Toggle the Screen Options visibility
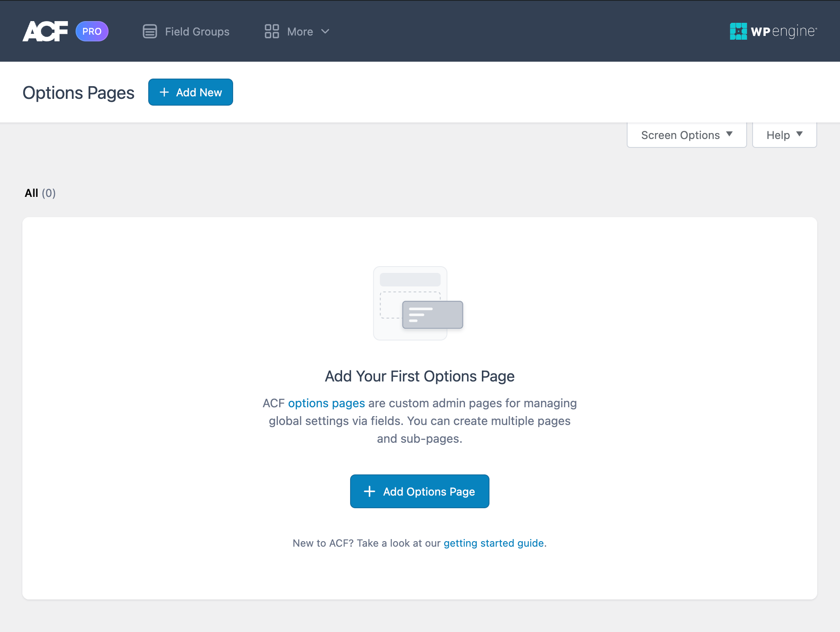840x632 pixels. pyautogui.click(x=687, y=135)
